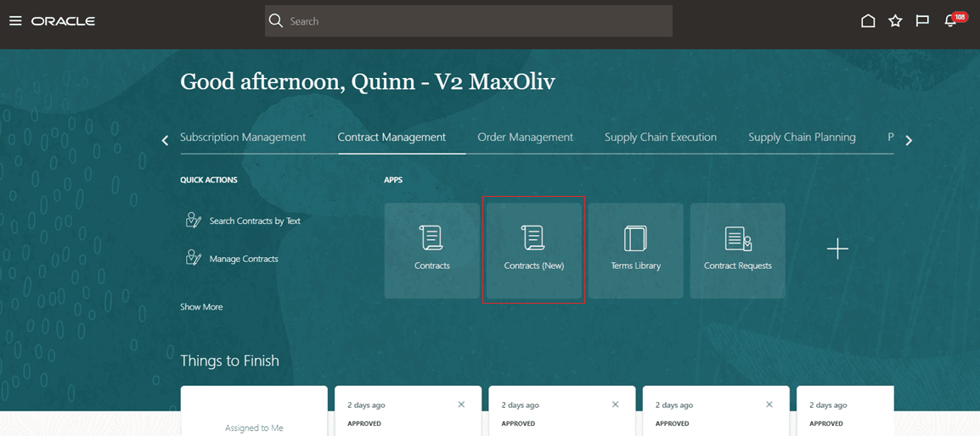Open the Contracts (New) app tile
The width and height of the screenshot is (980, 436).
(534, 250)
